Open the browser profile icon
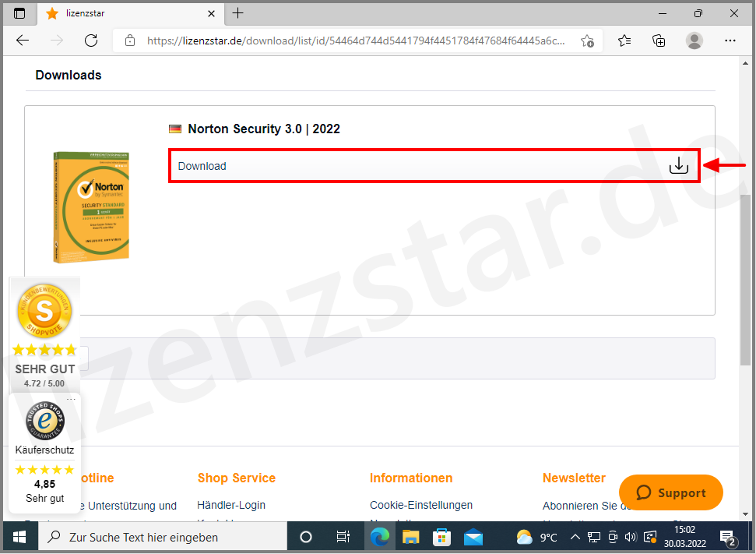Image resolution: width=756 pixels, height=554 pixels. pos(694,41)
